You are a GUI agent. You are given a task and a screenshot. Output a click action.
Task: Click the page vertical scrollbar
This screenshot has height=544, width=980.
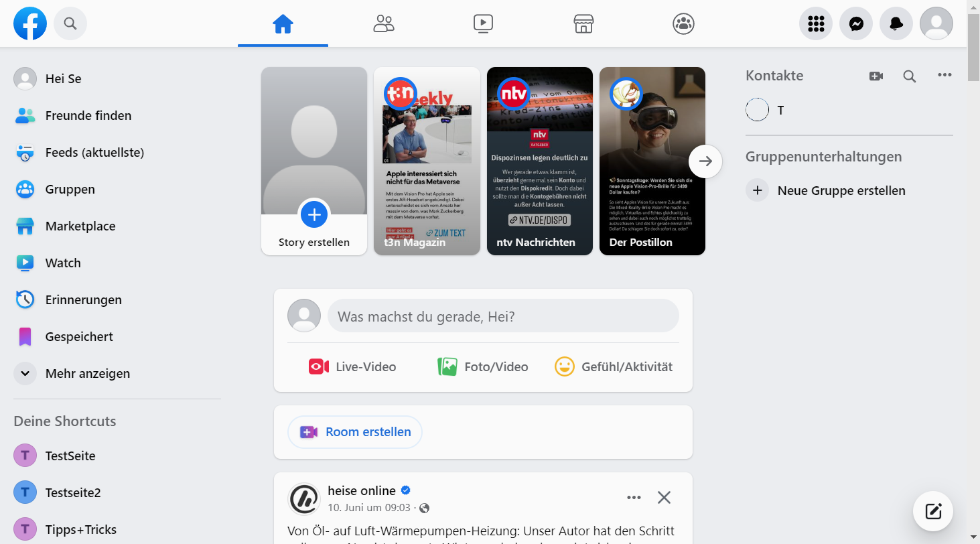tap(974, 47)
